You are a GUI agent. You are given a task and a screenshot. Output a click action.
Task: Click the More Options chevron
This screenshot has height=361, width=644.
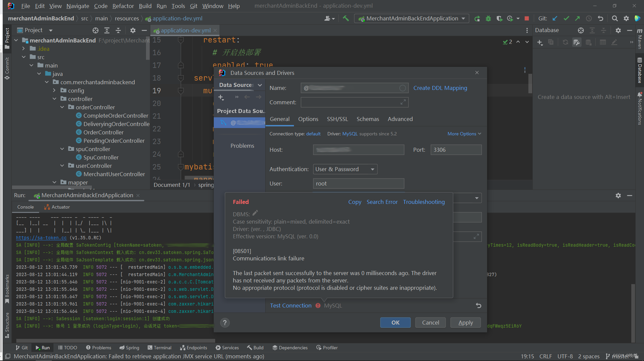point(480,134)
